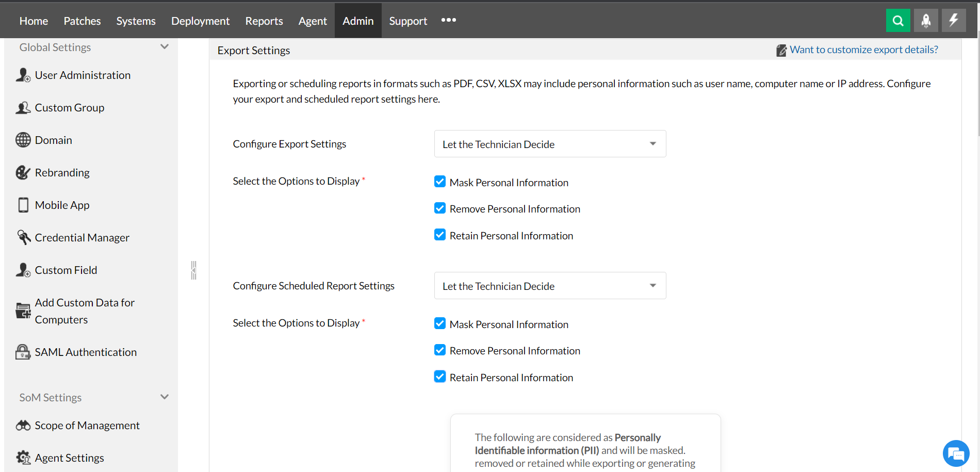
Task: Click the customize export details link
Action: [x=863, y=50]
